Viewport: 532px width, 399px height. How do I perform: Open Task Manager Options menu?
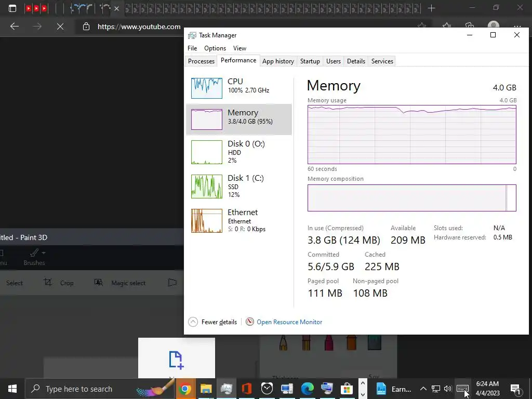point(215,48)
